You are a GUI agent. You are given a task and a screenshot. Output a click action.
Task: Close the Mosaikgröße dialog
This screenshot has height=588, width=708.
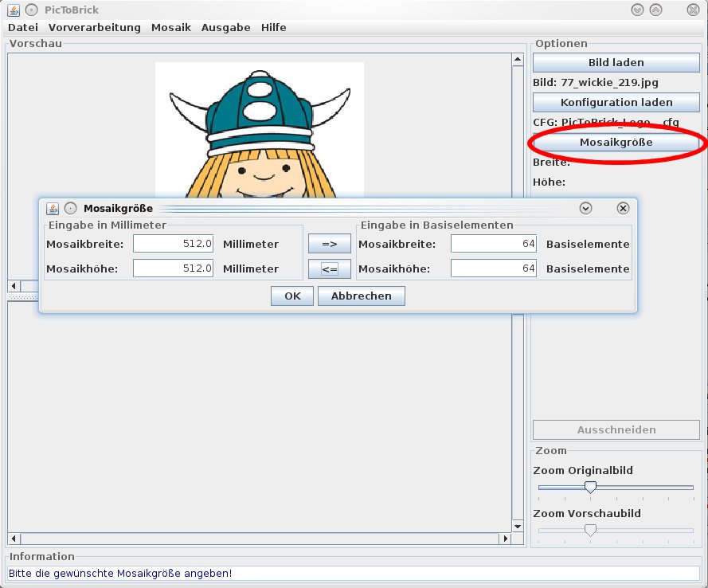click(x=623, y=208)
